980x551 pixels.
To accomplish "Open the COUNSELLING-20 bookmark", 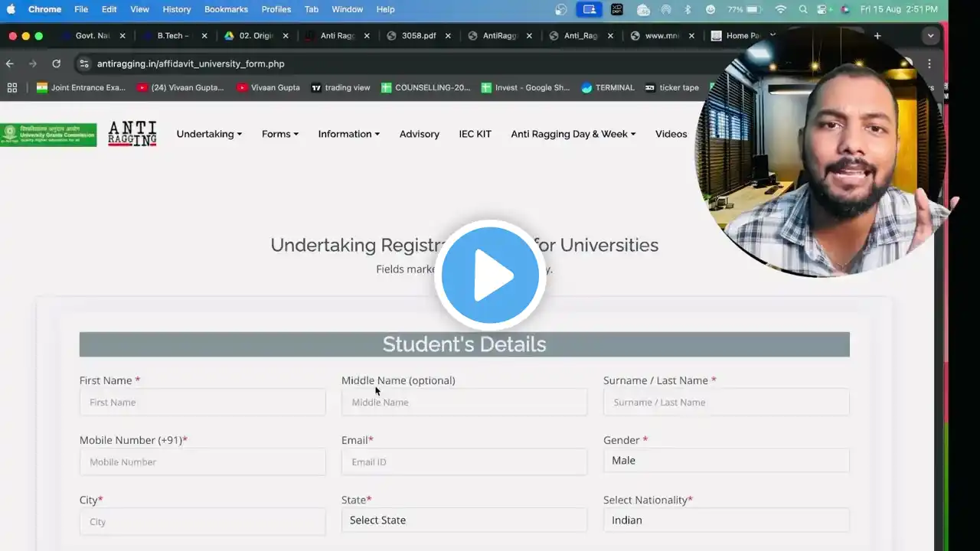I will pyautogui.click(x=426, y=87).
